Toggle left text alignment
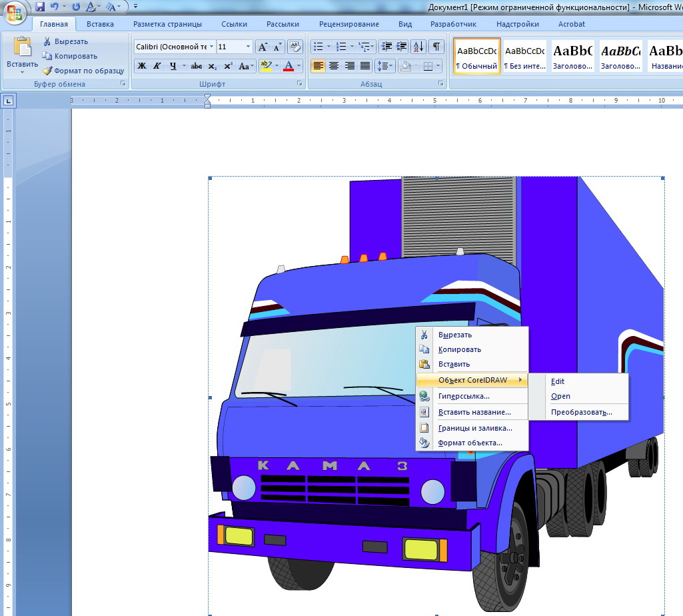Image resolution: width=683 pixels, height=616 pixels. (x=318, y=66)
